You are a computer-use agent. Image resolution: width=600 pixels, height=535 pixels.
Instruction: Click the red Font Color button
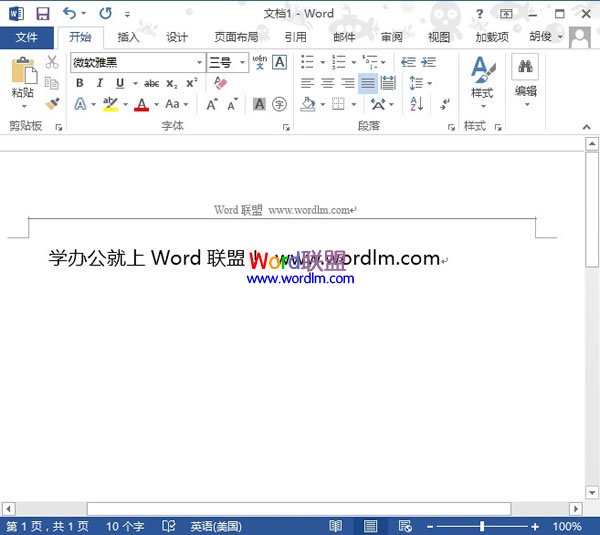pyautogui.click(x=141, y=104)
